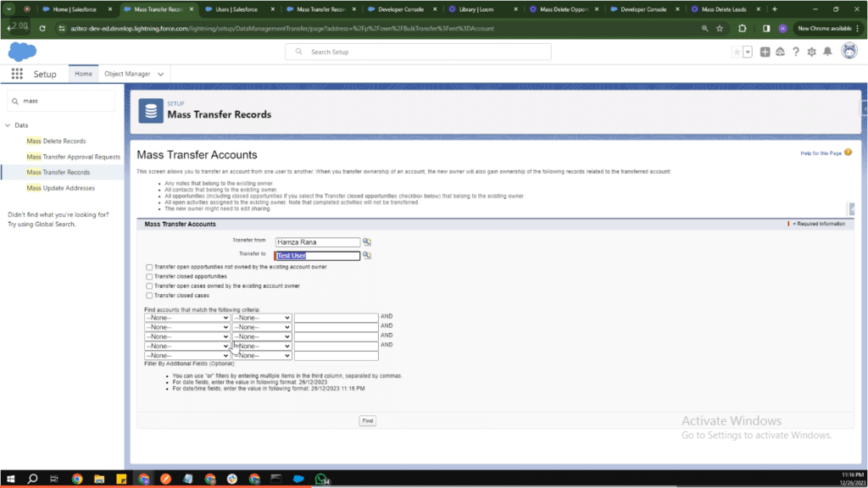Image resolution: width=868 pixels, height=488 pixels.
Task: Click the Favorites star icon
Action: 737,52
